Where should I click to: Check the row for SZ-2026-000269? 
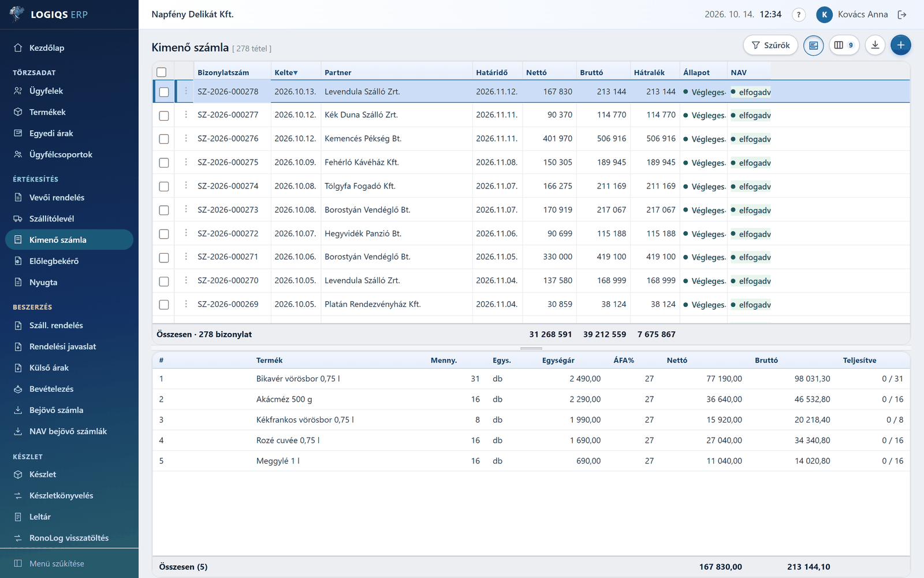164,305
